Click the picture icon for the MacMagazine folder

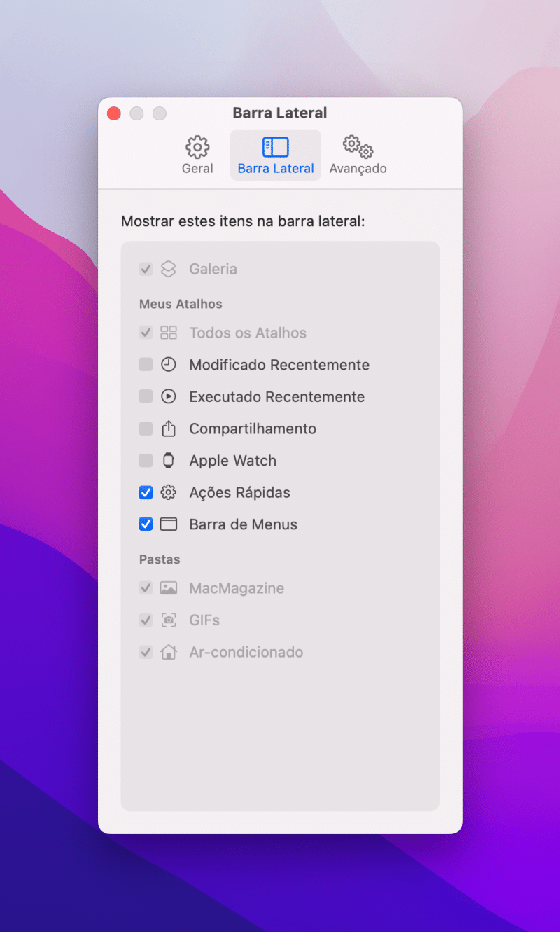(168, 588)
